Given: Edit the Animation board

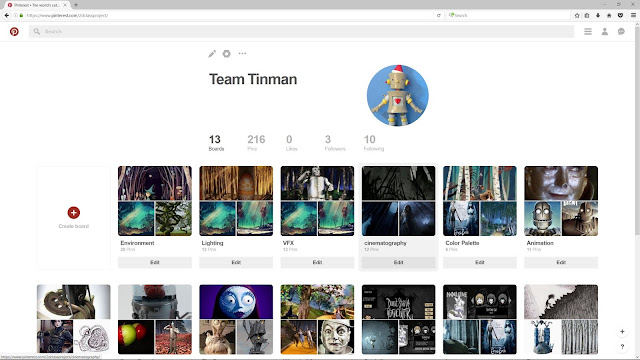Looking at the screenshot, I should coord(561,262).
